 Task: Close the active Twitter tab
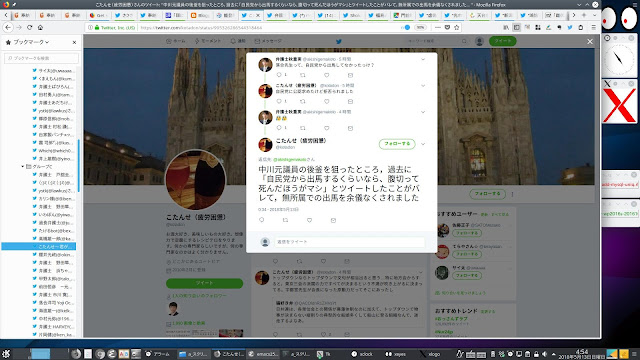click(258, 15)
